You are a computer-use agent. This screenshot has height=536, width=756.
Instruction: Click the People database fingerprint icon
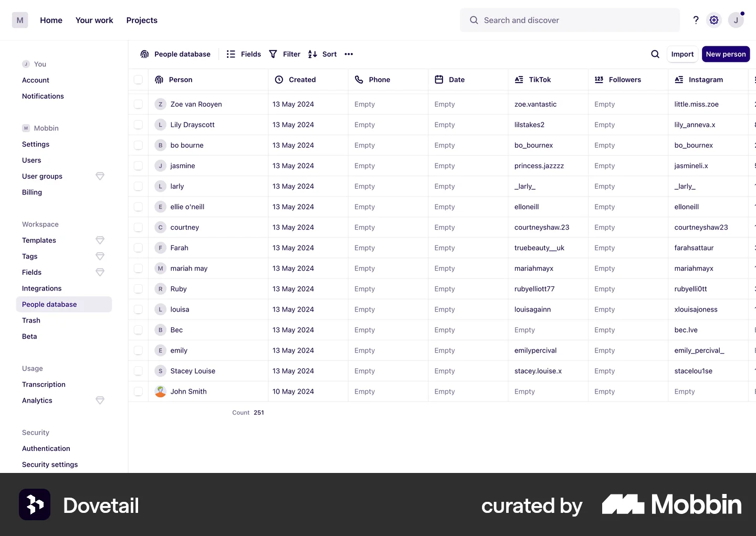point(144,54)
